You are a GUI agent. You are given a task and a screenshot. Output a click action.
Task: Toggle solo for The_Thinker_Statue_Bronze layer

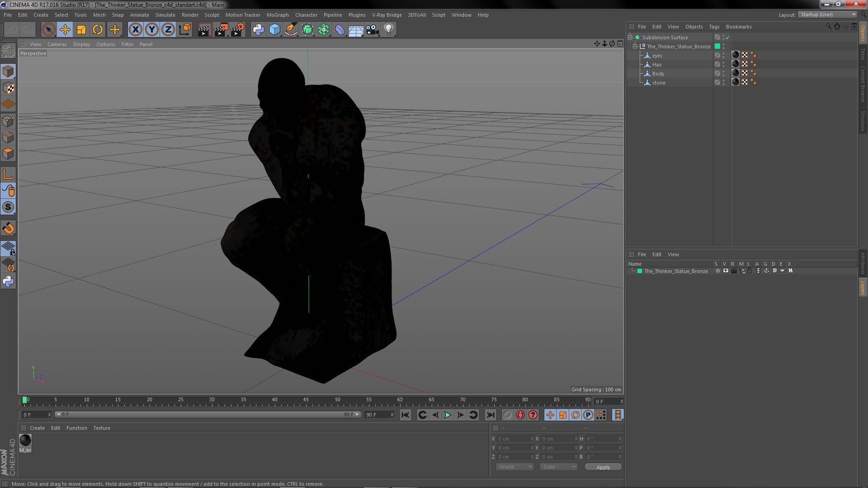coord(717,271)
